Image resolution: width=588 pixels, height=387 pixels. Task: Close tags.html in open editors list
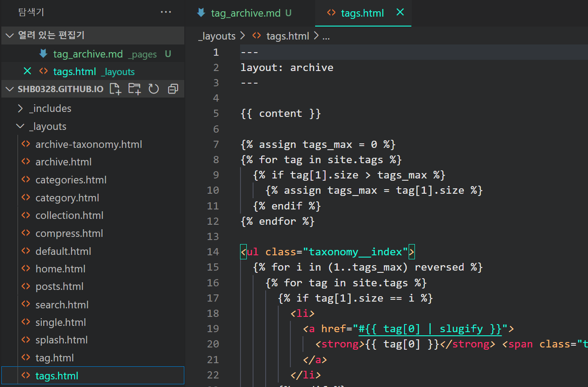click(27, 71)
